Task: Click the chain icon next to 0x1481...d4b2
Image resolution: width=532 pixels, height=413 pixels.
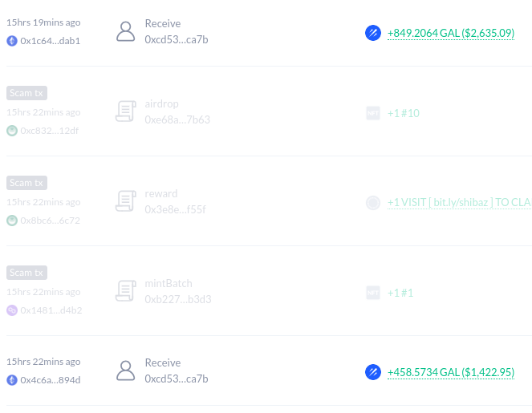Action: [12, 310]
